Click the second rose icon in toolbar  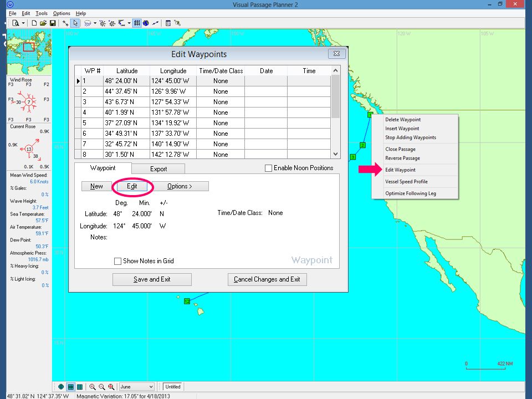tap(111, 23)
